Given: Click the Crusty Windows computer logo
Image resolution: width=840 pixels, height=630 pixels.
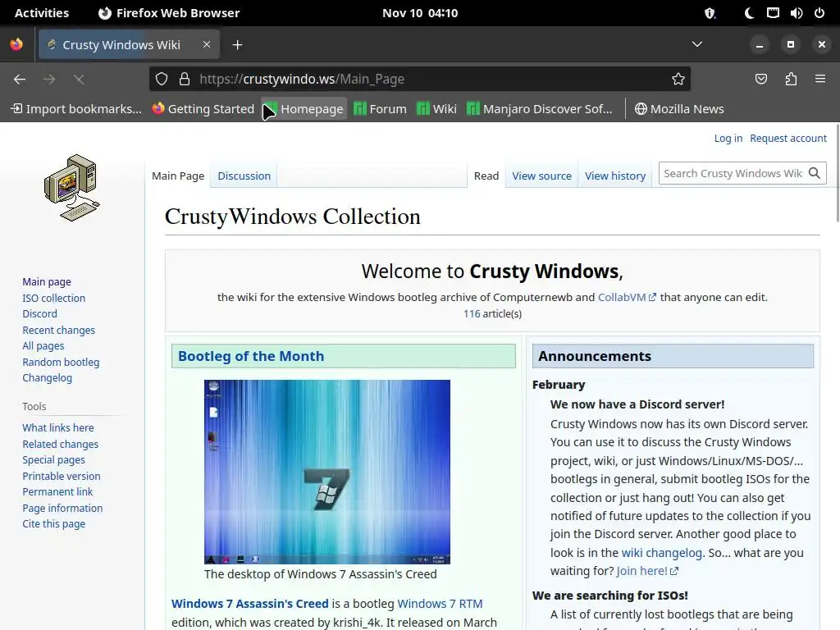Looking at the screenshot, I should tap(72, 188).
